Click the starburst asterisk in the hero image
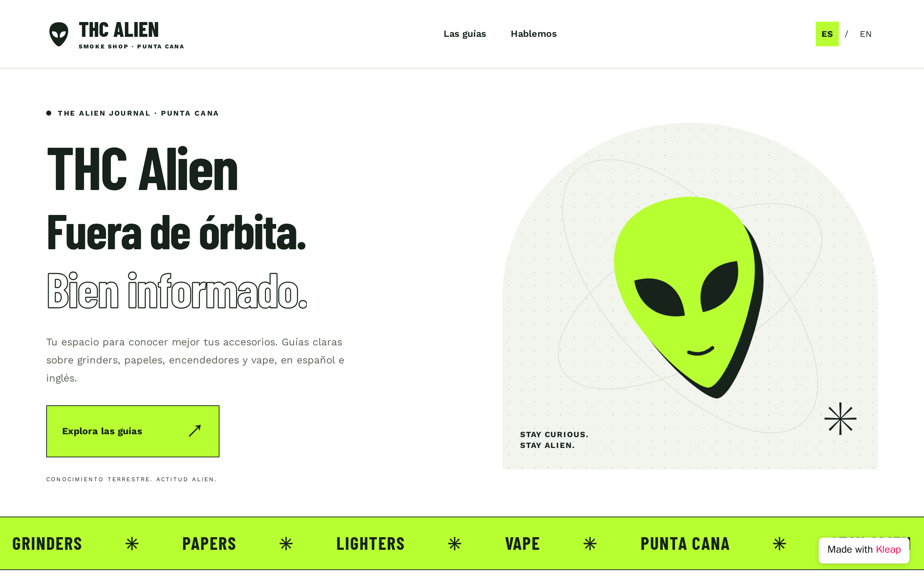 tap(840, 419)
